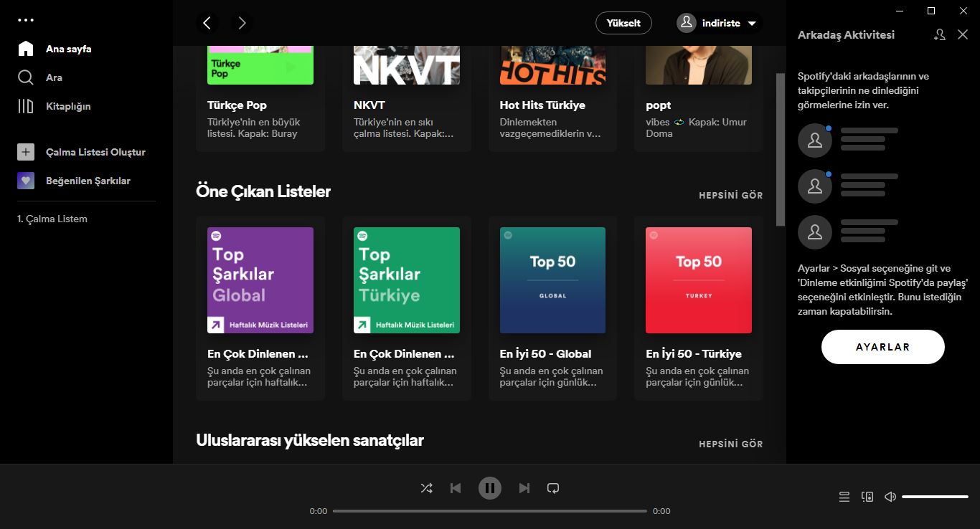
Task: Open Uluslararası yükselen sanatçılar heading
Action: tap(310, 440)
